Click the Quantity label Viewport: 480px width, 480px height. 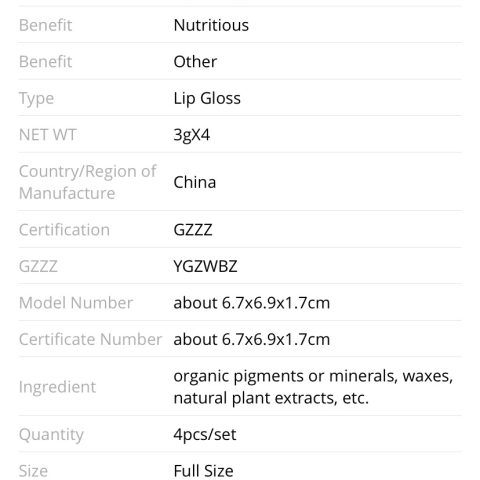(x=51, y=435)
